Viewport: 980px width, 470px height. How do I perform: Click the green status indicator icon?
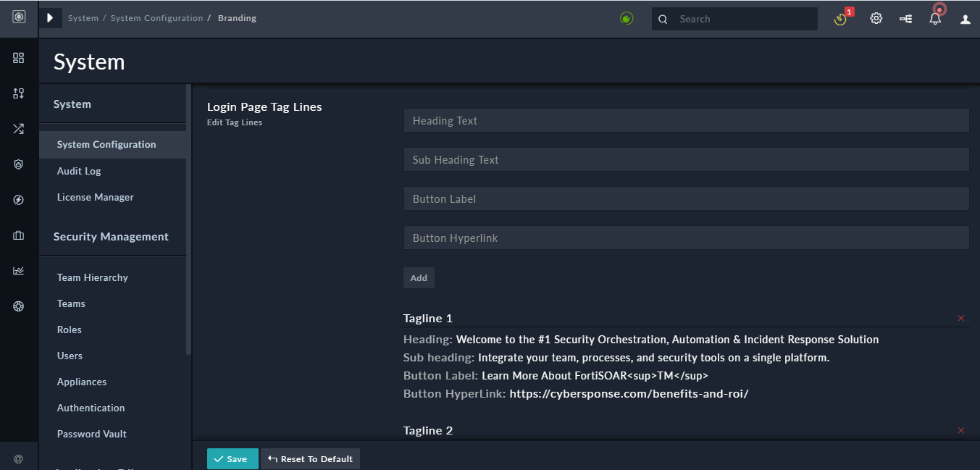627,19
